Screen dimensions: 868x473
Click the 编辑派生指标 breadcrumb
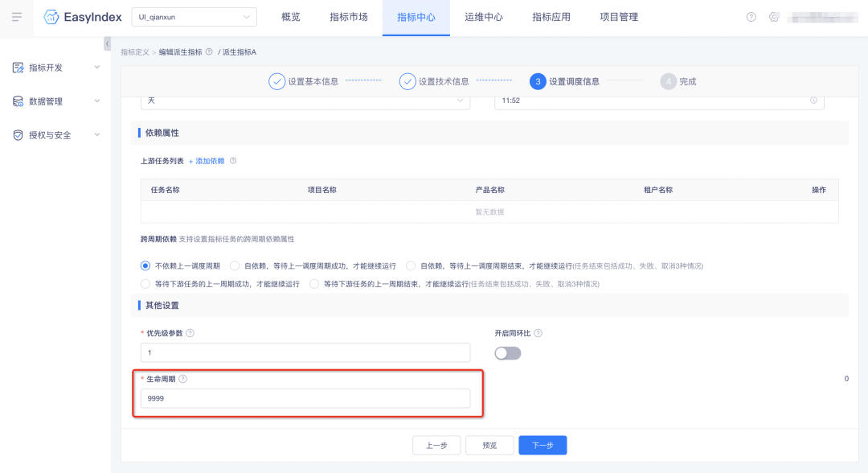(x=181, y=52)
